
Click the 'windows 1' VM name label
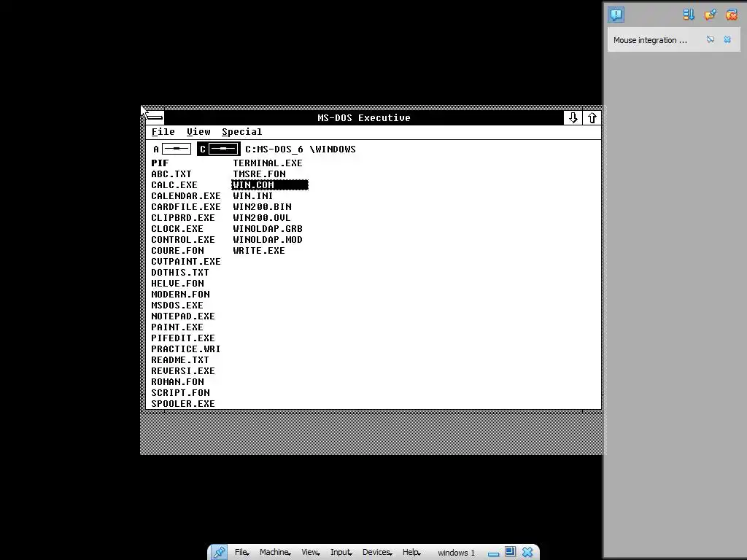tap(457, 553)
